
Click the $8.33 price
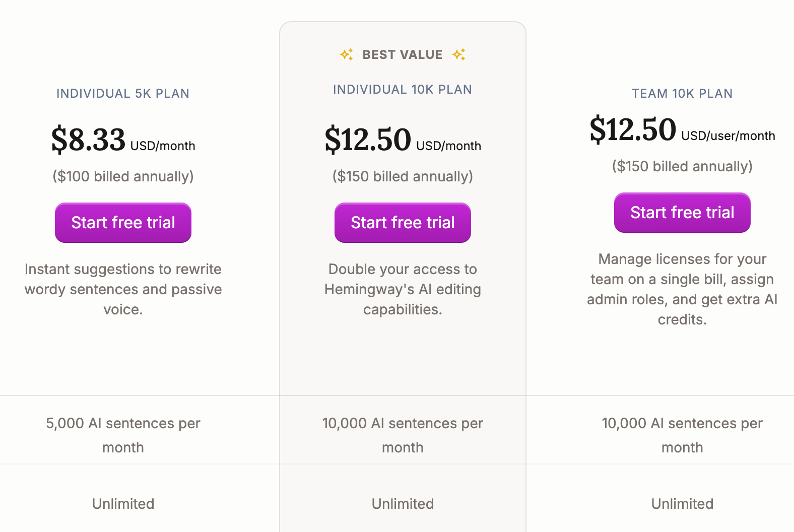pos(89,140)
